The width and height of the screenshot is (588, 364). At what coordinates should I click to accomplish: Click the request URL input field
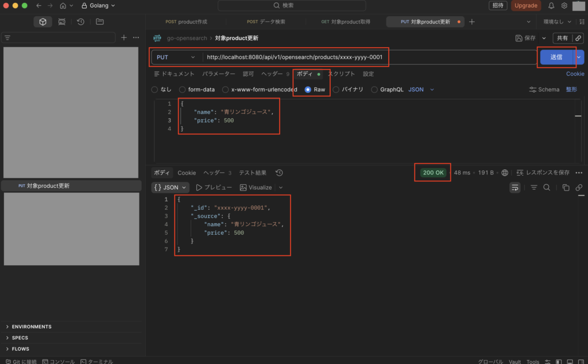(367, 57)
